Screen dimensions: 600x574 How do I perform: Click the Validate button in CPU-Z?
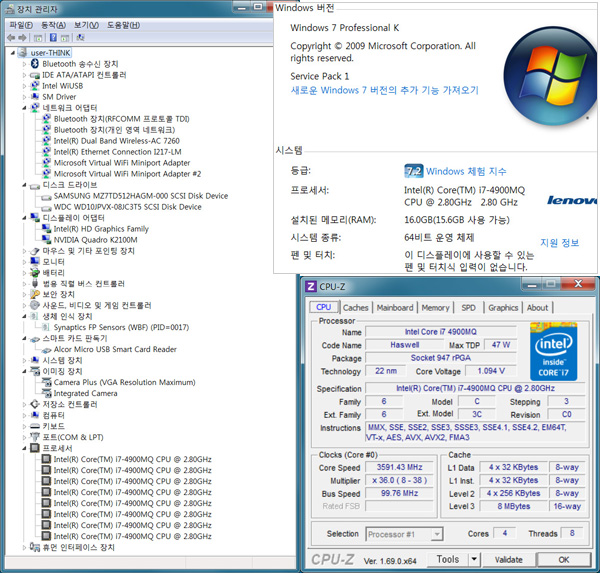pos(509,560)
